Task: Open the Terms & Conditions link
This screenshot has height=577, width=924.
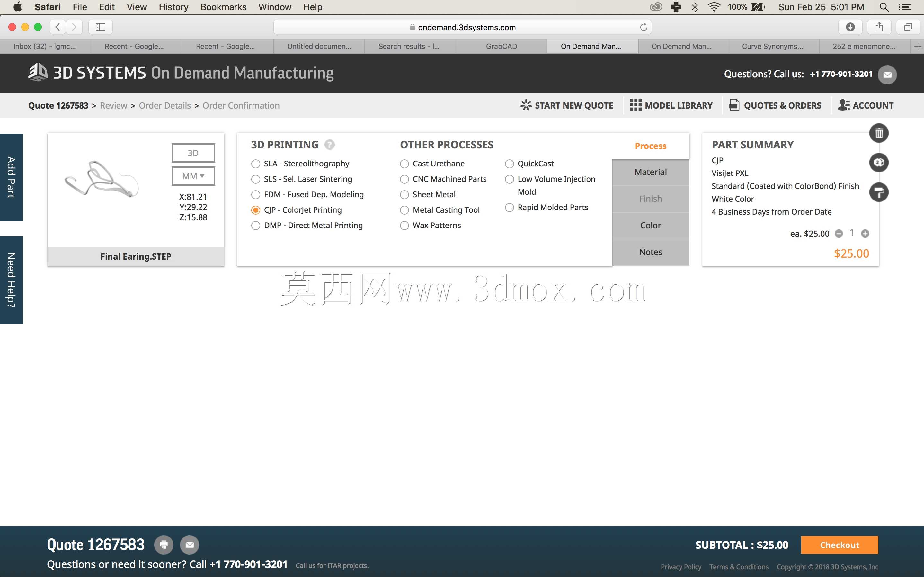Action: pyautogui.click(x=739, y=567)
